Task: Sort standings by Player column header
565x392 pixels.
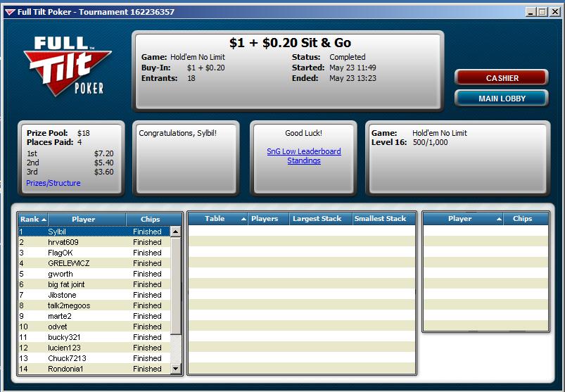Action: click(87, 219)
